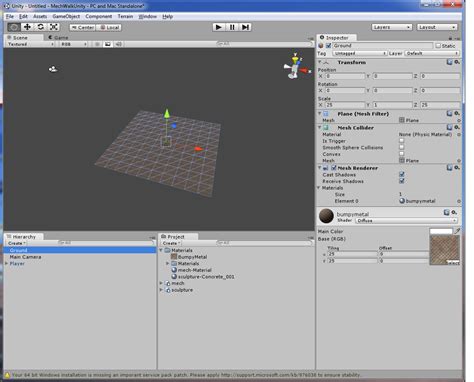Viewport: 474px width, 382px height.
Task: Click the Step frame button
Action: pos(245,27)
